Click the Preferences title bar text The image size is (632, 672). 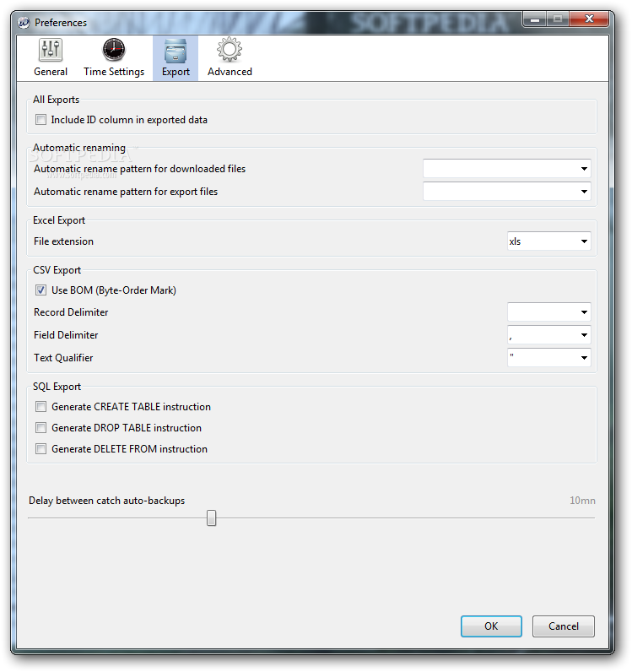61,22
